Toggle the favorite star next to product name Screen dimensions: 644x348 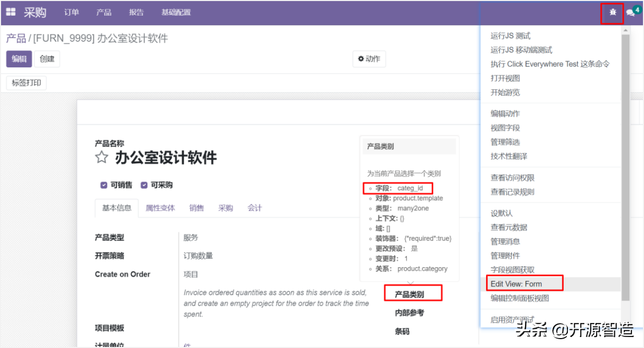point(102,158)
